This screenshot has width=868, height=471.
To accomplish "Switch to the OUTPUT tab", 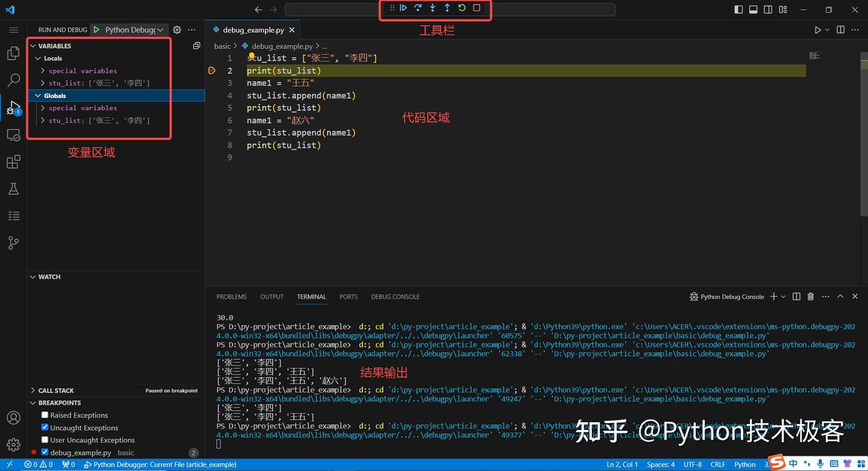I will 271,296.
